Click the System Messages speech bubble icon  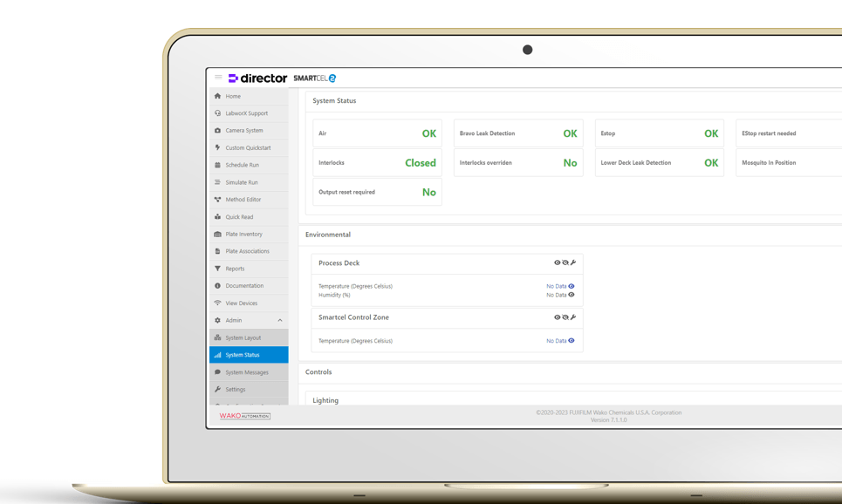click(217, 372)
